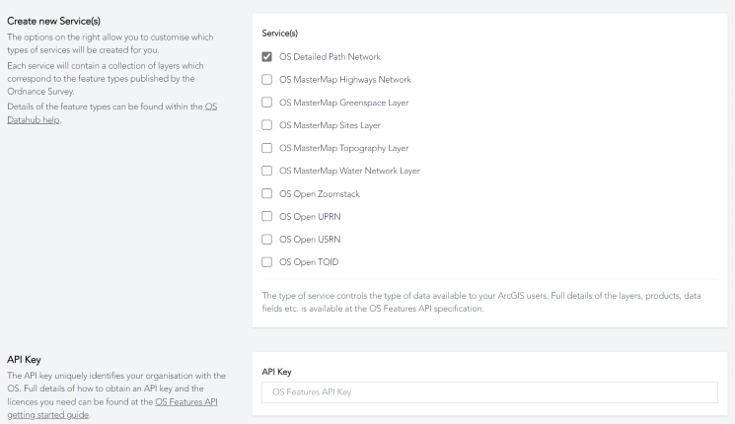The width and height of the screenshot is (735, 424).
Task: Check the OS MasterMap Topography Layer box
Action: 267,148
